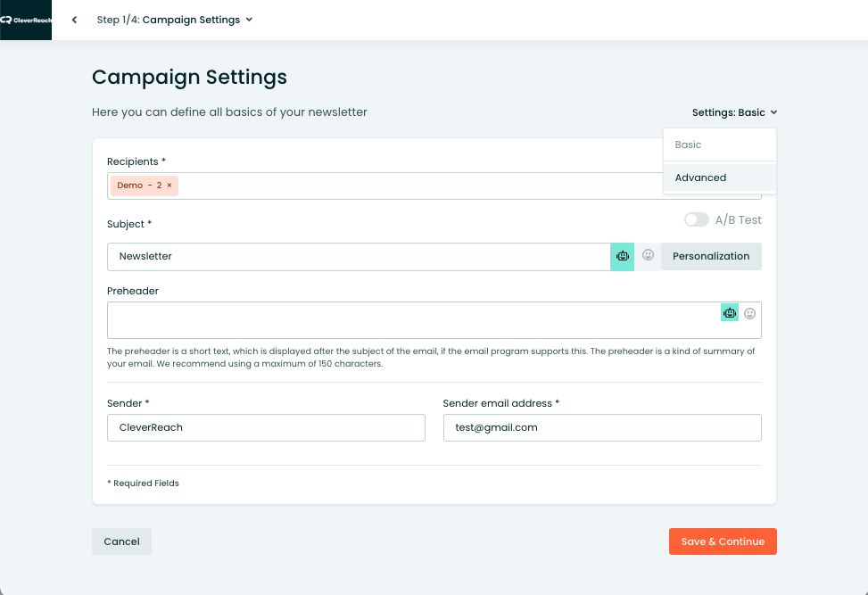Image resolution: width=868 pixels, height=595 pixels.
Task: Open AI assistant robot icon for Subject
Action: [x=622, y=256]
